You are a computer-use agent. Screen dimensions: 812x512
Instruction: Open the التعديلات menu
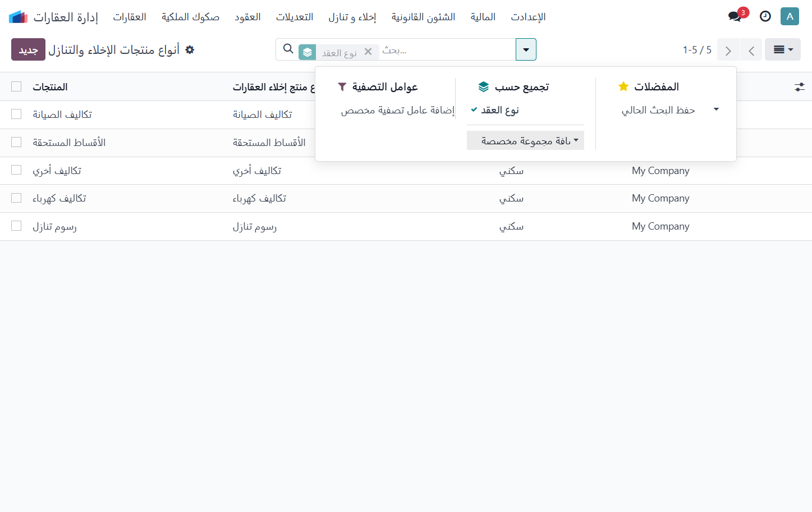point(295,17)
